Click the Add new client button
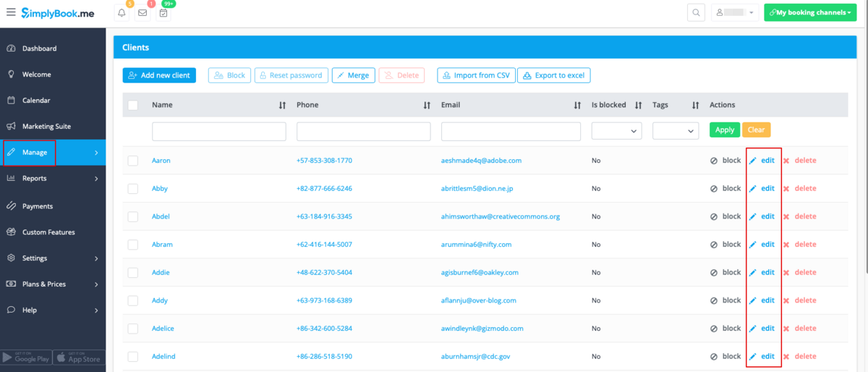The height and width of the screenshot is (372, 868). pos(159,75)
